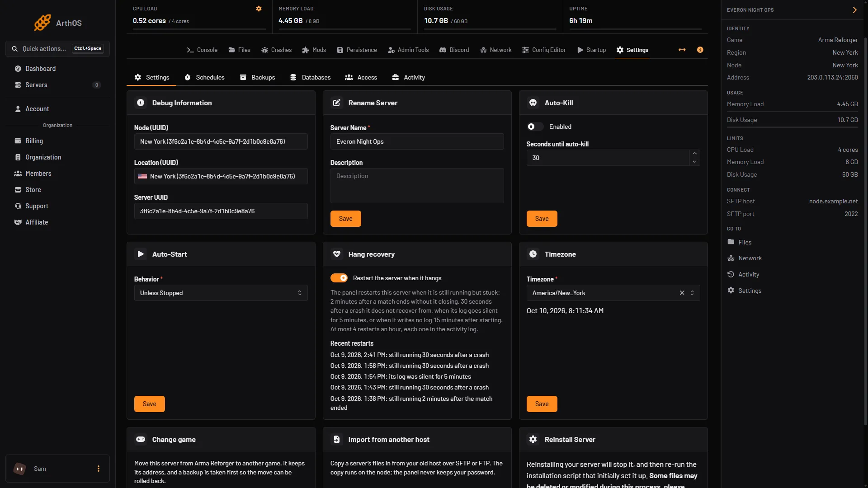Open Affiliate in sidebar
The image size is (868, 488).
point(57,222)
